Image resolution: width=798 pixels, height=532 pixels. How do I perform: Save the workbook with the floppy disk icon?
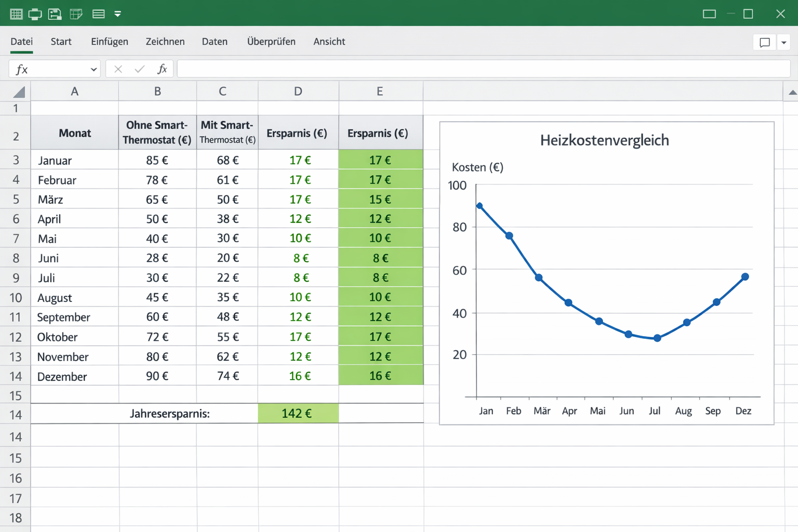55,14
